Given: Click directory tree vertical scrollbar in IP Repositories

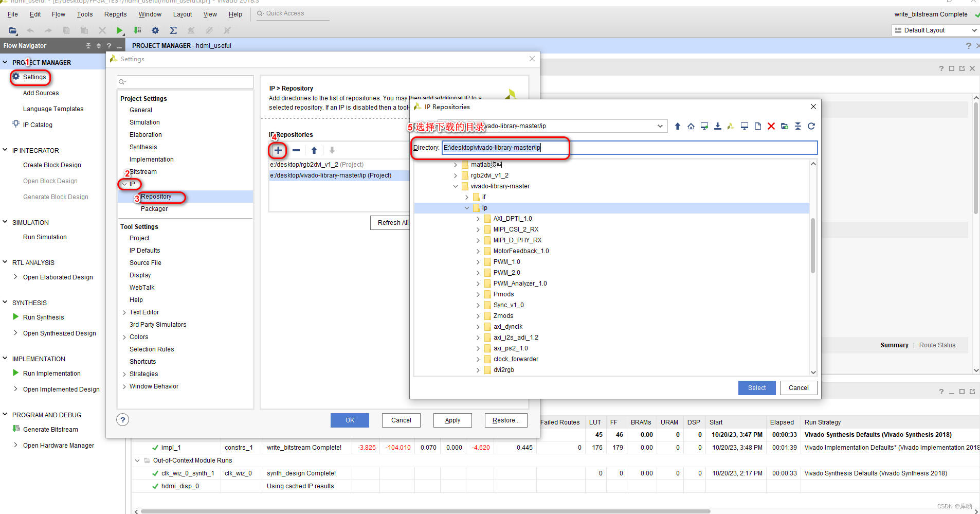Looking at the screenshot, I should [x=813, y=246].
